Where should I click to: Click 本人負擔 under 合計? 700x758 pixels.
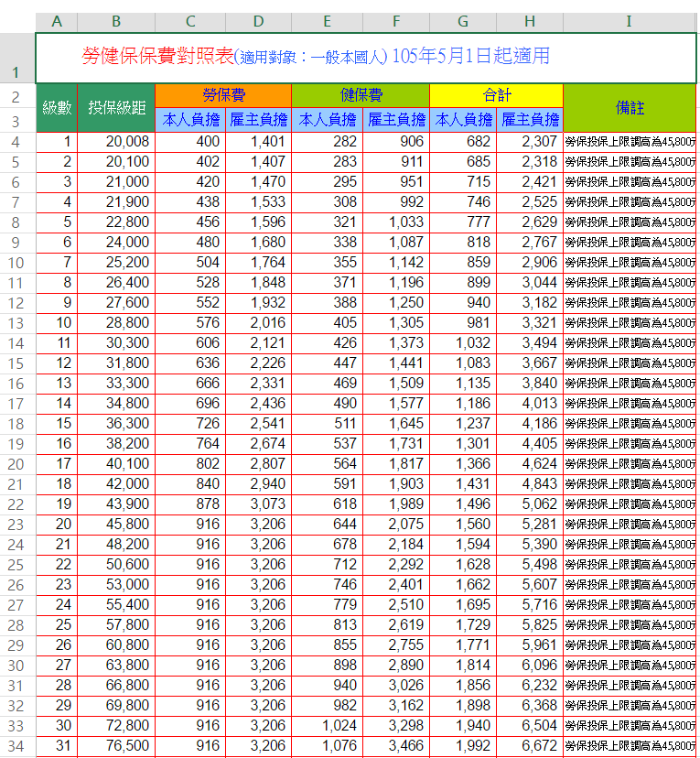[463, 120]
